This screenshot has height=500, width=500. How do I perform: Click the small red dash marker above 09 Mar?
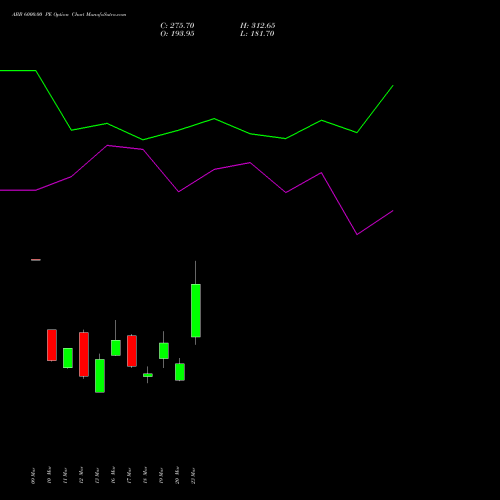click(x=36, y=260)
